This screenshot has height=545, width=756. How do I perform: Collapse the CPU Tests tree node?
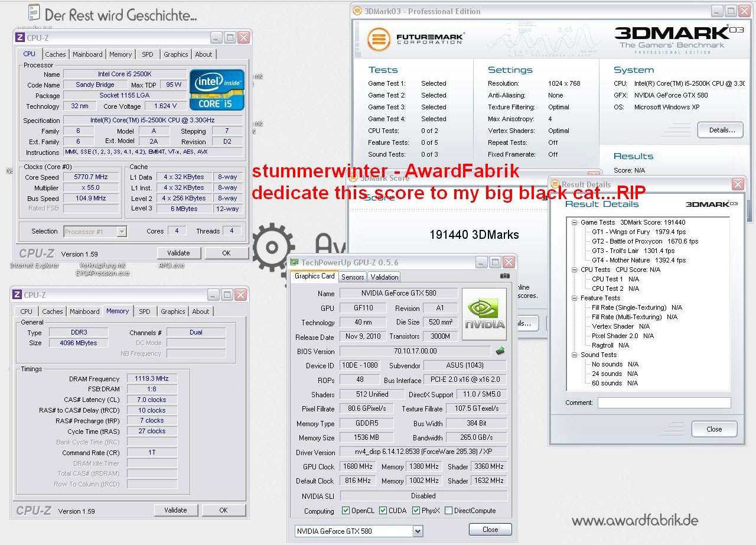[575, 270]
